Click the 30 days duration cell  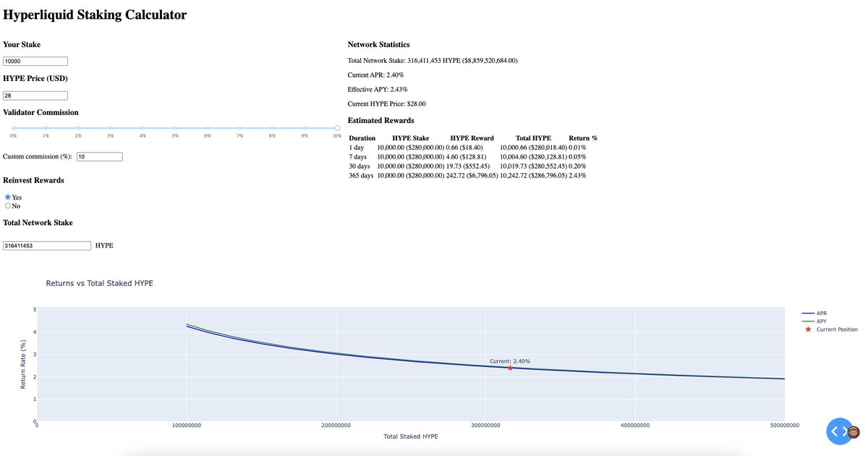coord(361,166)
